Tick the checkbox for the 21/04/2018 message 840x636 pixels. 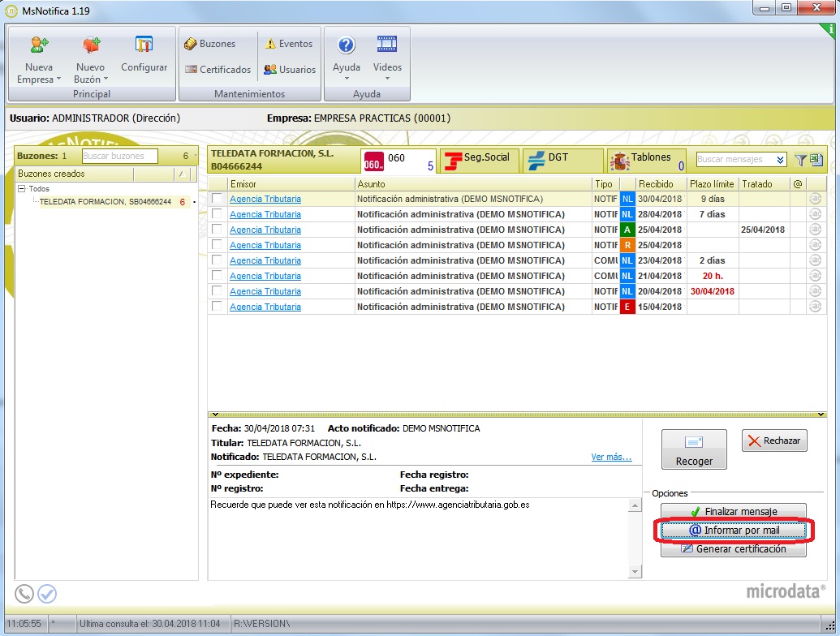(217, 275)
